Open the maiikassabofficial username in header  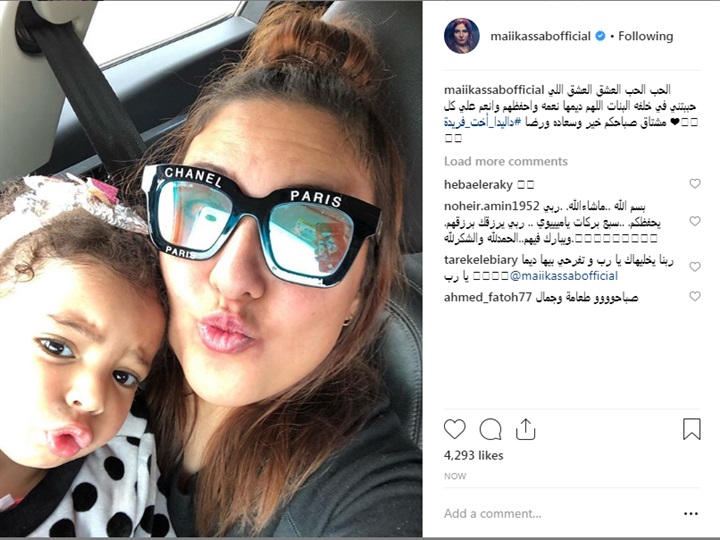coord(540,36)
